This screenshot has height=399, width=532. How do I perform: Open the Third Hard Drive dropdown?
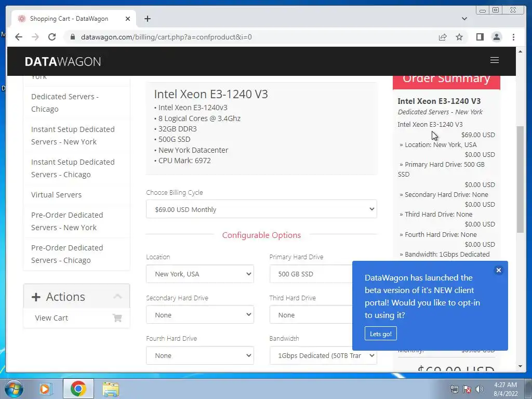click(x=311, y=315)
